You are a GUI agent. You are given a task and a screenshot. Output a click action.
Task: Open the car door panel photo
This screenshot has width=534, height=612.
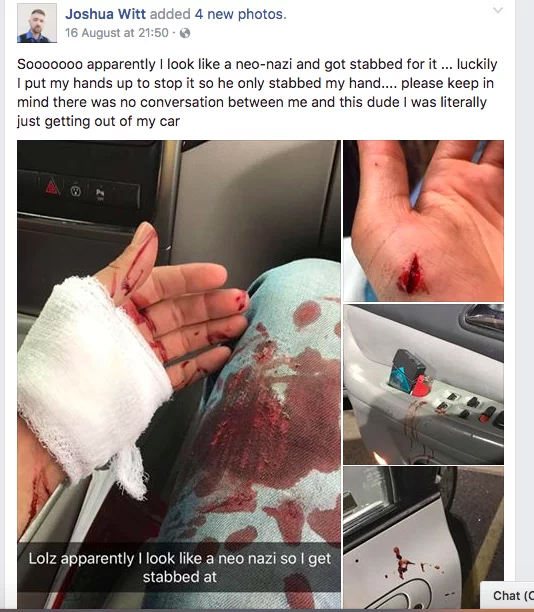coord(424,384)
